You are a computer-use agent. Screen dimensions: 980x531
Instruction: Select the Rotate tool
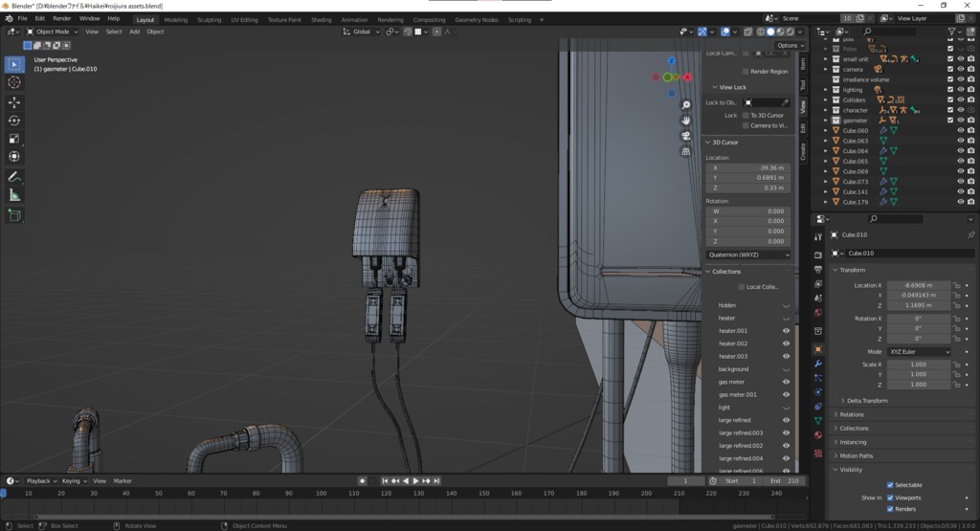[x=14, y=121]
